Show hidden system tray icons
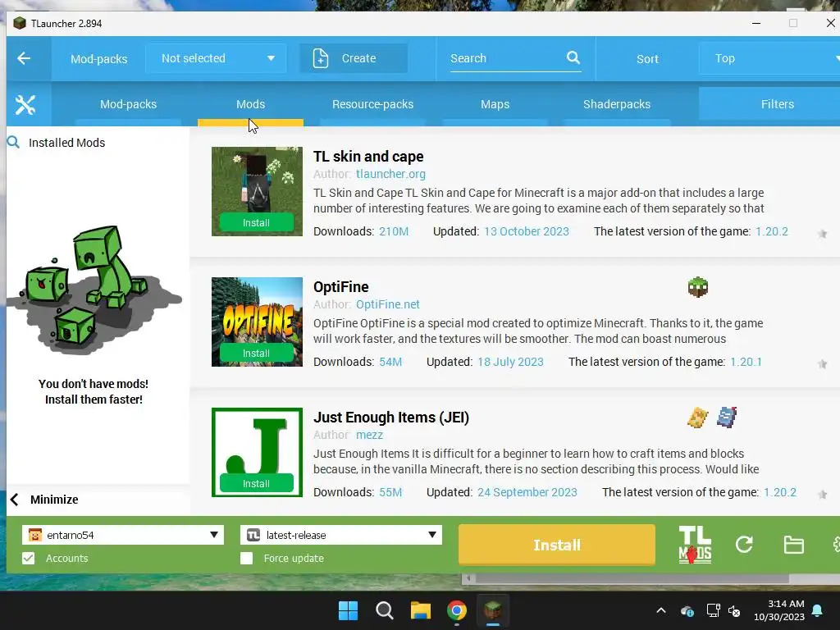 pyautogui.click(x=661, y=610)
